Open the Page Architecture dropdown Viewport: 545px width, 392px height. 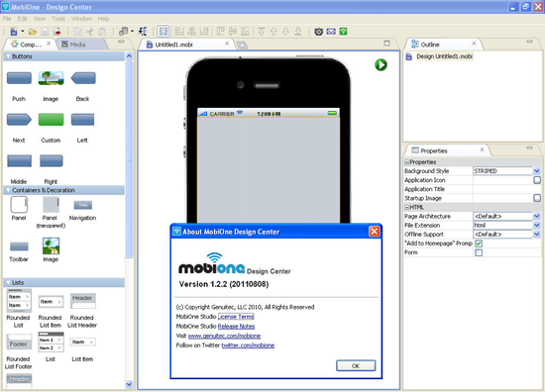click(x=537, y=216)
